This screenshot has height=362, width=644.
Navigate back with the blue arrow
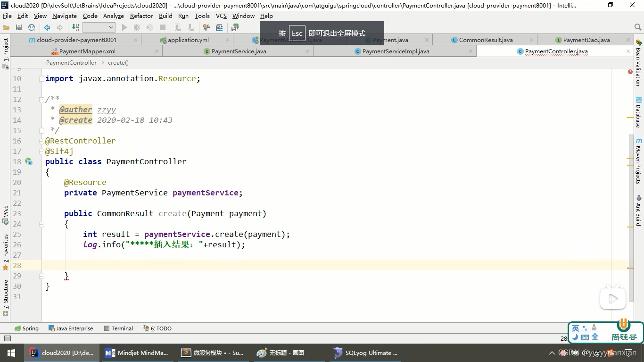click(47, 27)
